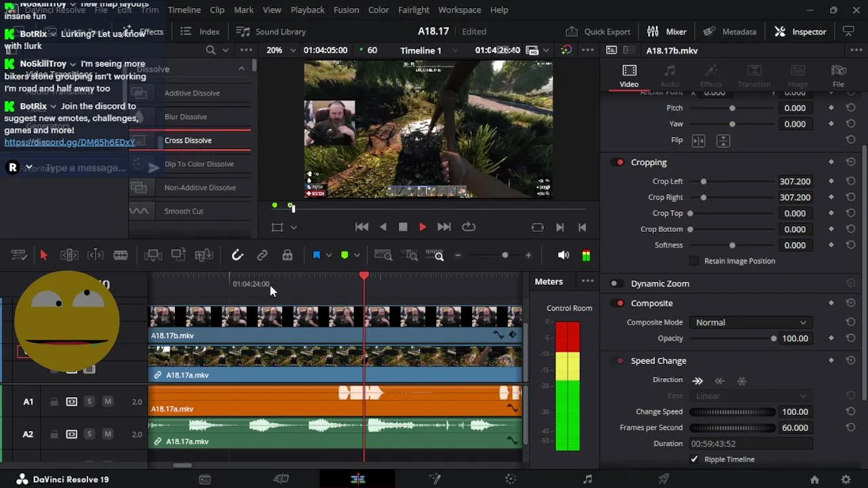
Task: Open the Metadata panel
Action: [x=730, y=32]
